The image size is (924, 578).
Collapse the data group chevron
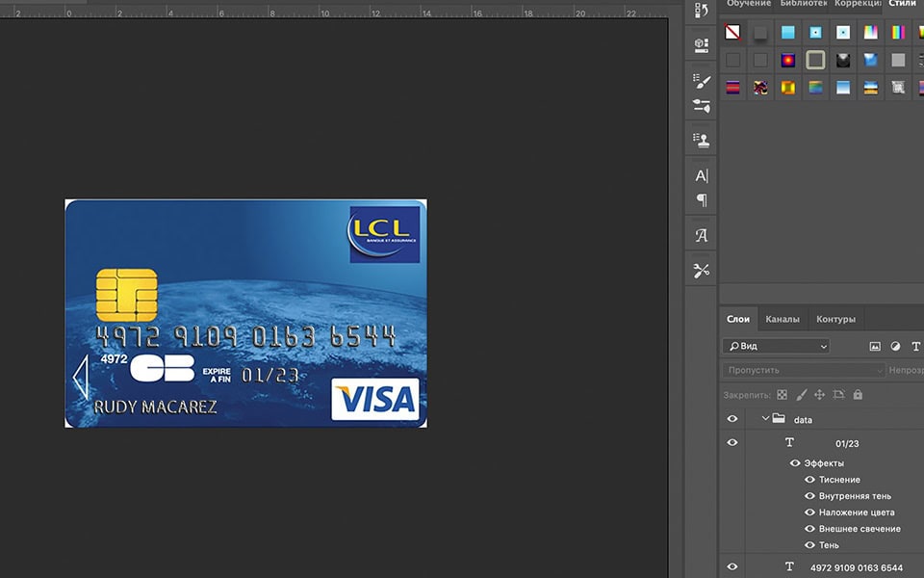tap(765, 418)
